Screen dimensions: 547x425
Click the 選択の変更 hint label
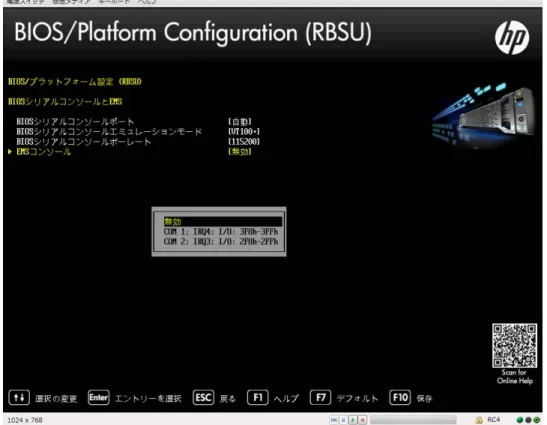coord(56,398)
